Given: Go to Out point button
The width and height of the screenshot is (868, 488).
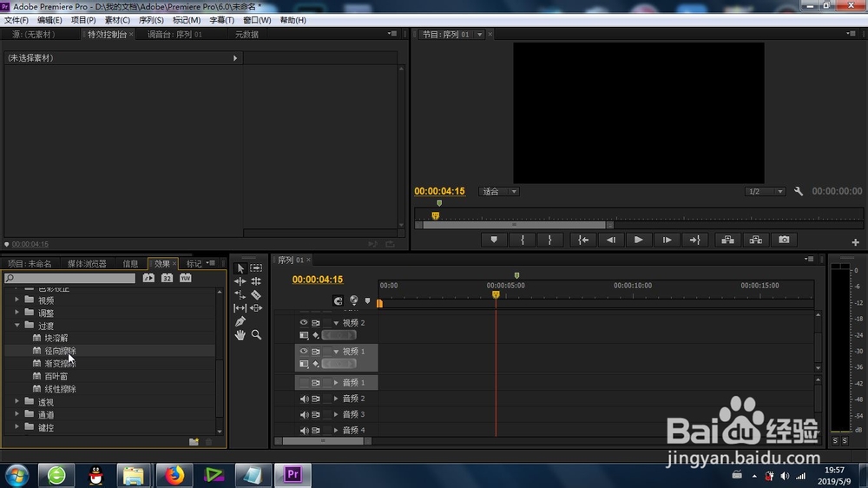Looking at the screenshot, I should click(x=694, y=240).
